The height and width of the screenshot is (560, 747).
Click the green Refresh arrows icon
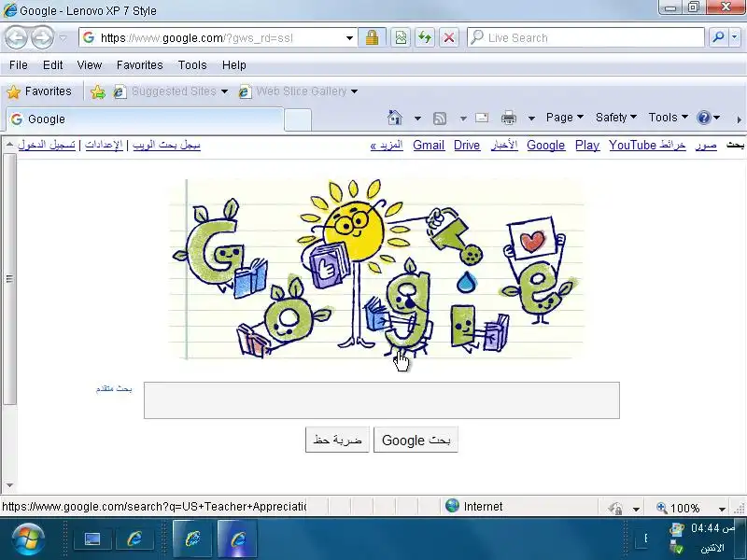coord(425,37)
